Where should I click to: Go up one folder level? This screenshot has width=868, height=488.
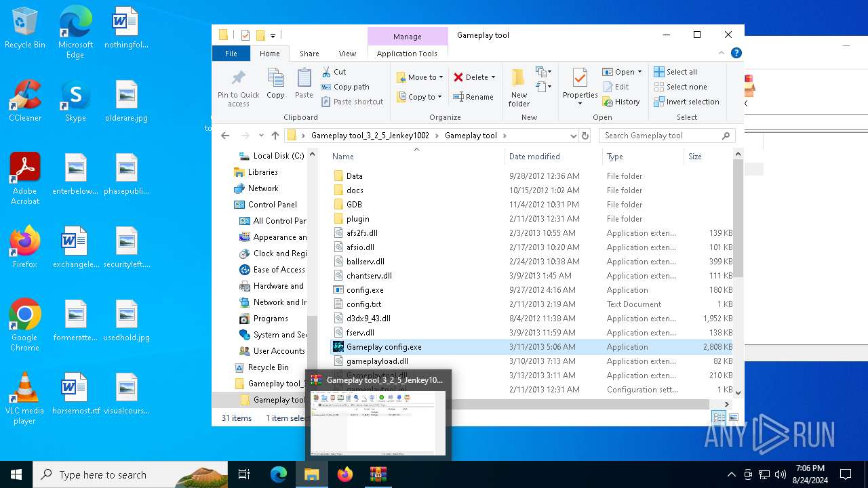[x=275, y=136]
